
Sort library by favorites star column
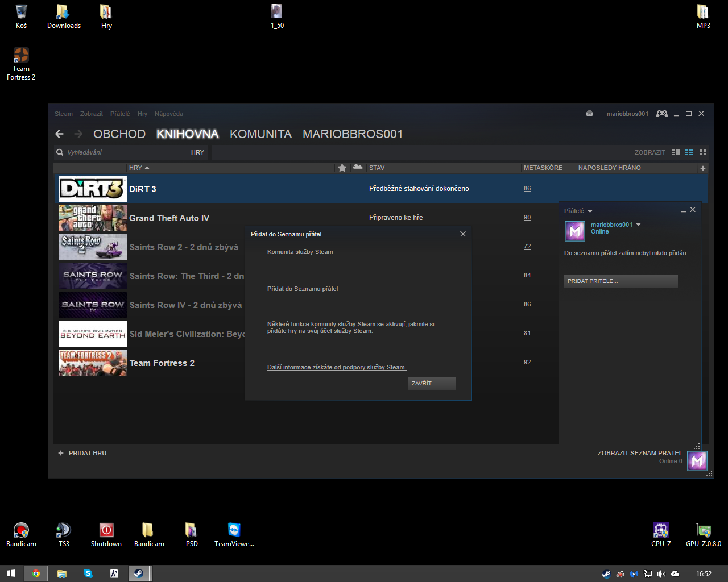(x=342, y=168)
